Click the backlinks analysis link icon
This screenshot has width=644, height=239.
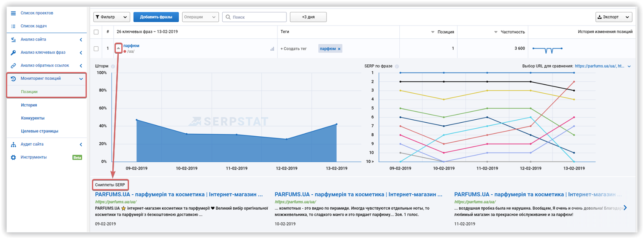[x=13, y=66]
